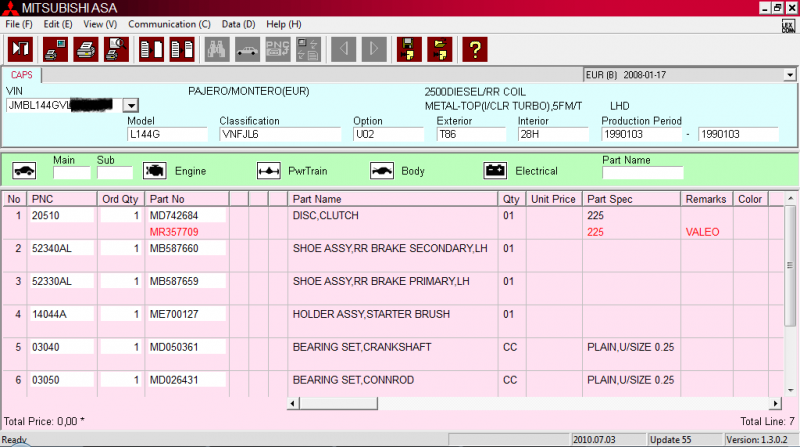Click the vertical scrollbar down arrow
800x447 pixels.
790,390
